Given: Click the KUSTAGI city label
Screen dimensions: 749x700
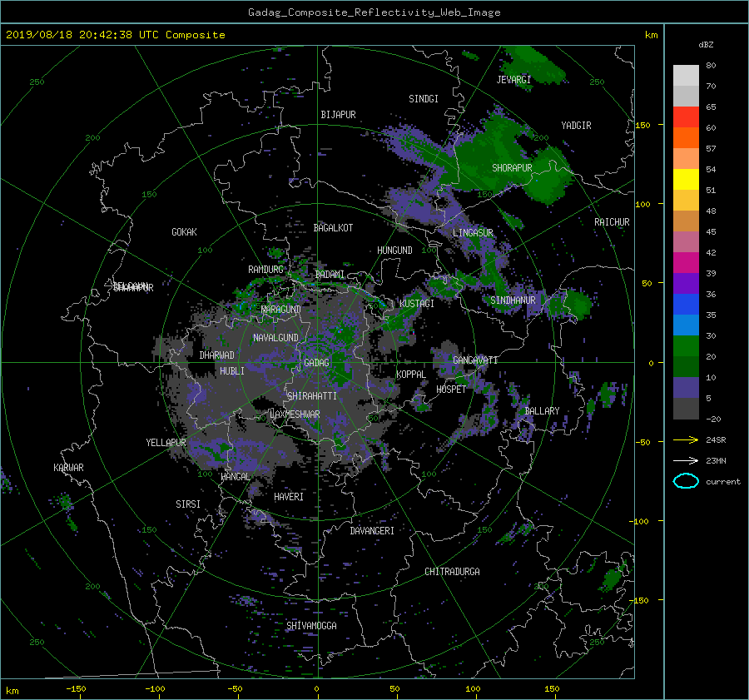Looking at the screenshot, I should pyautogui.click(x=417, y=304).
